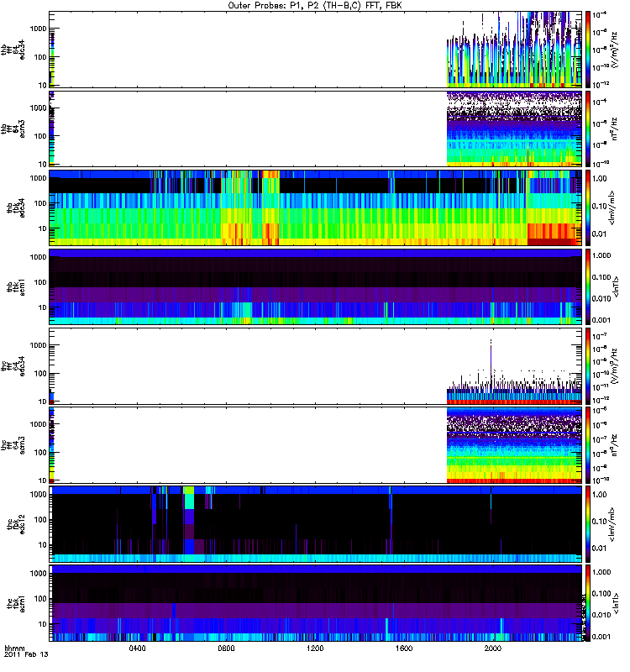The image size is (630, 672).
Task: Click the 0400 time axis tick label
Action: point(138,649)
